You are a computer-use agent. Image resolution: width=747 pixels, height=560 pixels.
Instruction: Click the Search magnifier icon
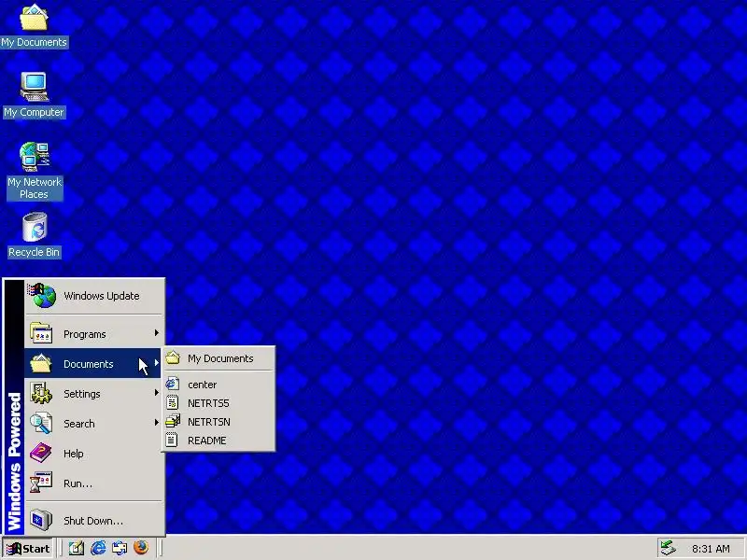pyautogui.click(x=41, y=423)
